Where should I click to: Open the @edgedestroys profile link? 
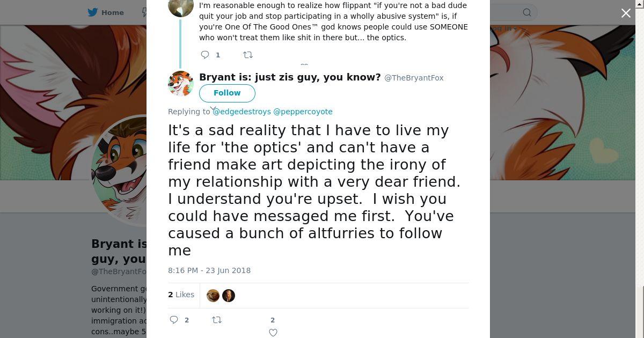coord(241,112)
